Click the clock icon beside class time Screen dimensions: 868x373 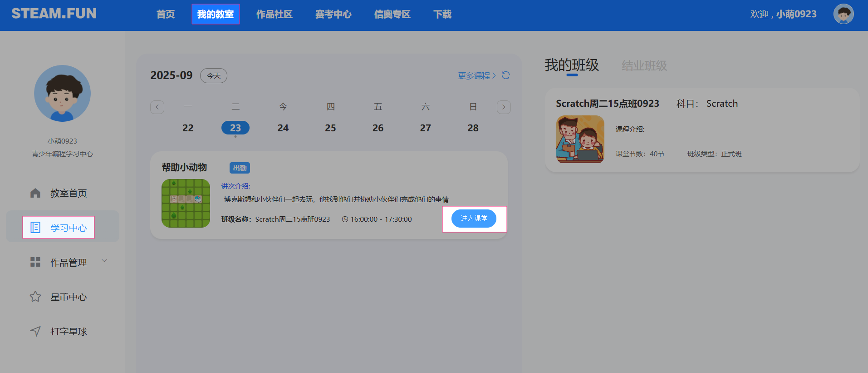pos(345,219)
